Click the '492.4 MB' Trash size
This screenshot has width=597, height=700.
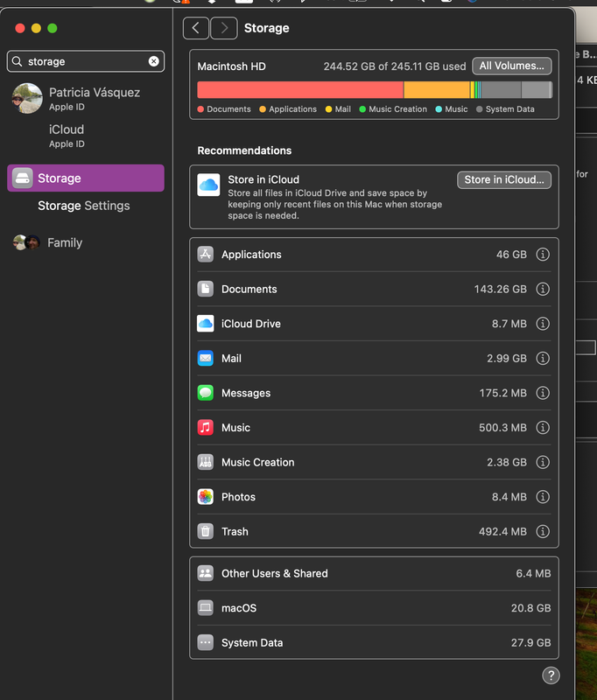point(502,532)
